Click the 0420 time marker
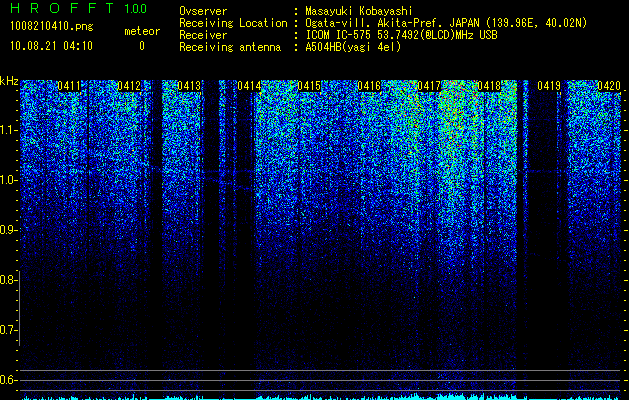Viewport: 629px width, 400px height. (x=609, y=86)
